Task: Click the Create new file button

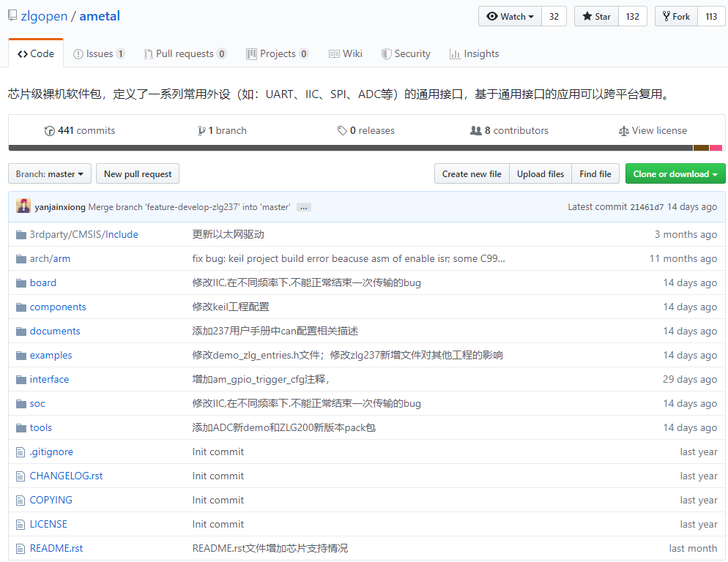Action: (472, 174)
